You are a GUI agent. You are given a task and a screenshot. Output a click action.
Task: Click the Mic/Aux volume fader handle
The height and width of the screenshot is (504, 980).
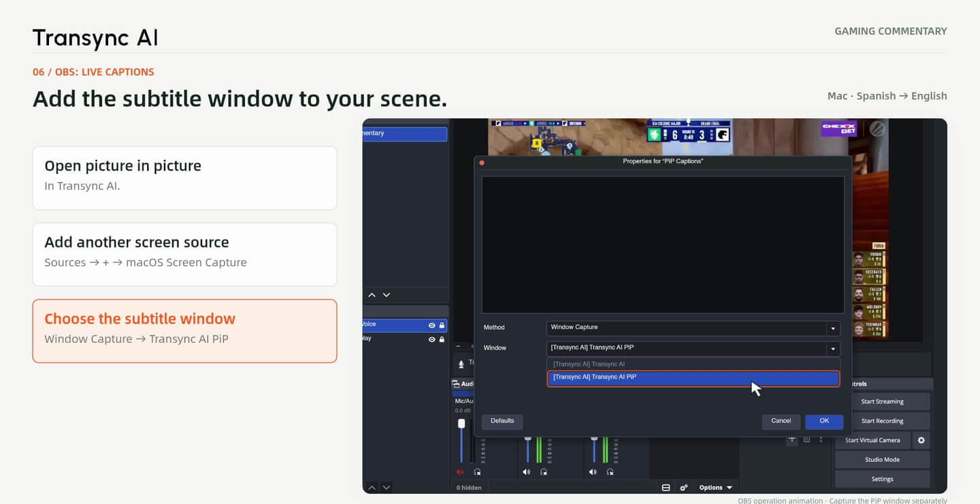point(461,424)
